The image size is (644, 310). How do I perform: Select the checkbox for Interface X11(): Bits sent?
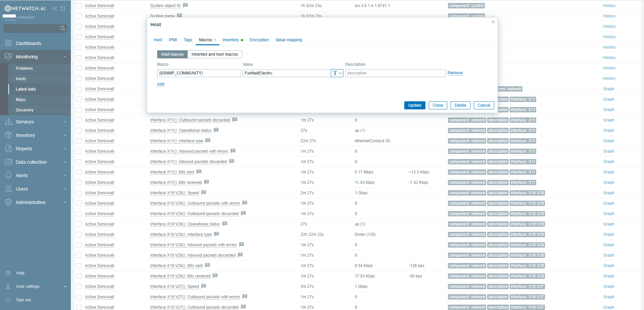pyautogui.click(x=79, y=172)
